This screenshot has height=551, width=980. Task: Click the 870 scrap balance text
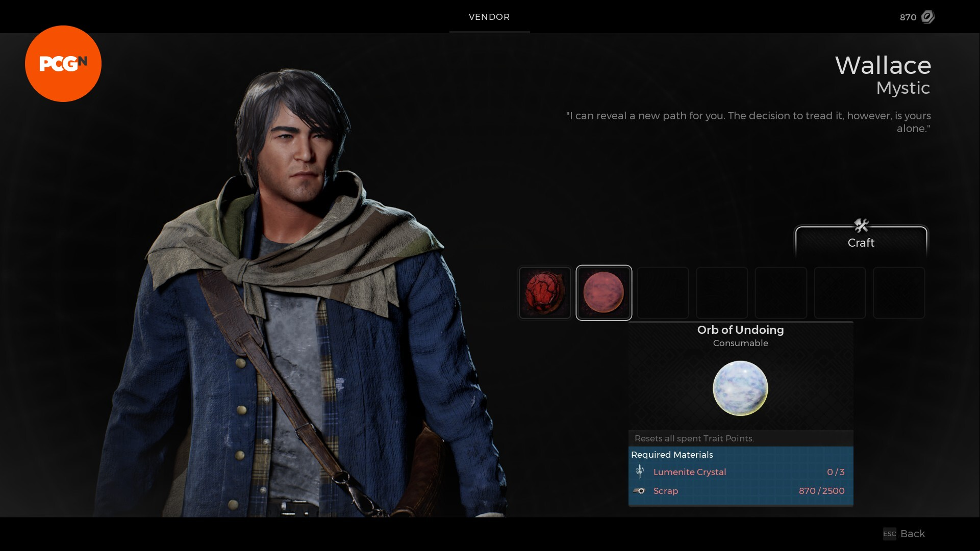(x=908, y=17)
